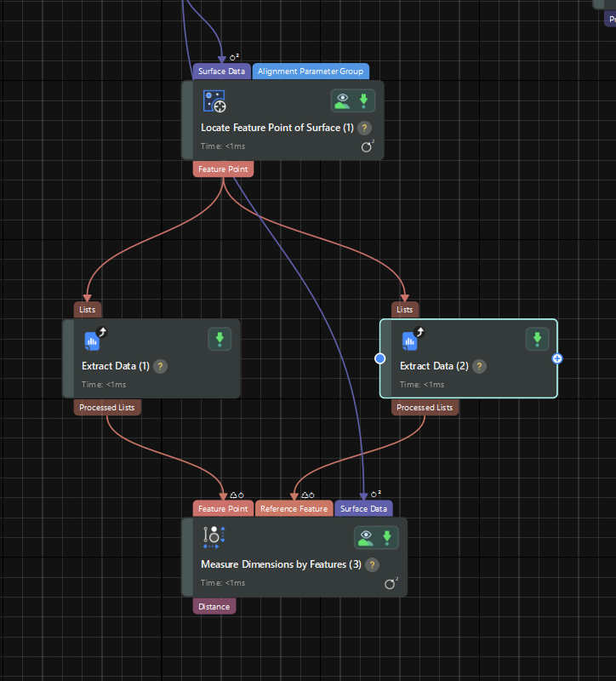This screenshot has height=681, width=616.
Task: Click the Measure Dimensions by Features step icon
Action: pos(213,537)
